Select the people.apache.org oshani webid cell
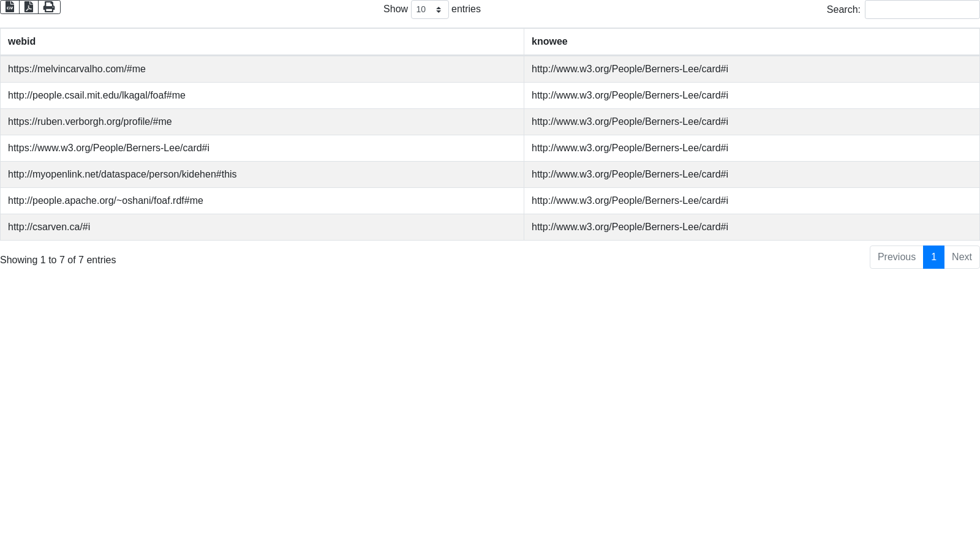This screenshot has height=551, width=980. (x=105, y=201)
